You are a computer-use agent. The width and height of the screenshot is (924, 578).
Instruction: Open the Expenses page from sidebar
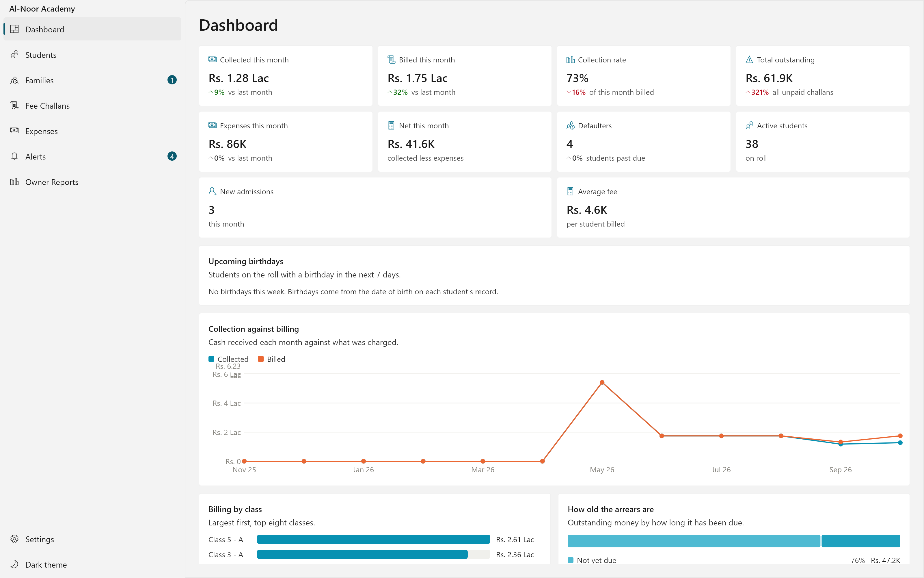92,131
